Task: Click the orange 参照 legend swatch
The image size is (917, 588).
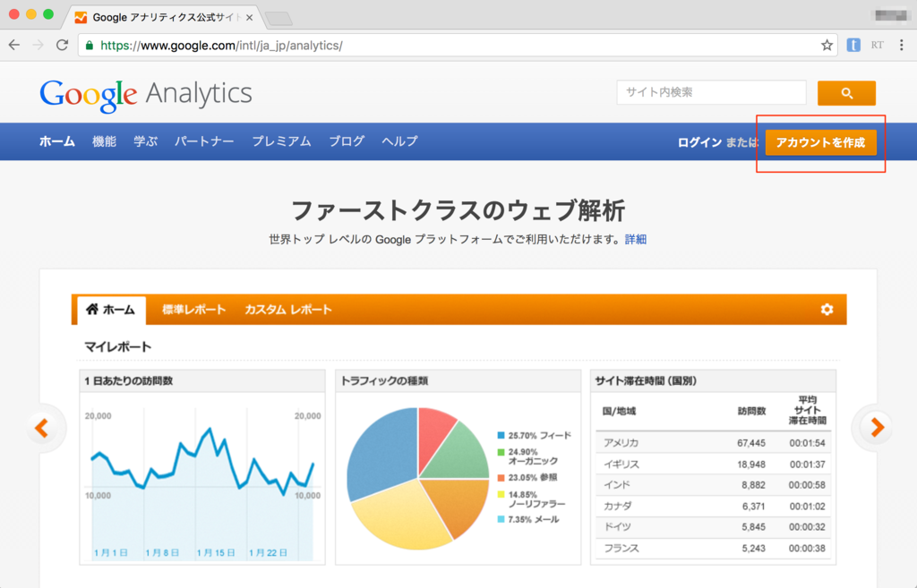Action: point(501,478)
